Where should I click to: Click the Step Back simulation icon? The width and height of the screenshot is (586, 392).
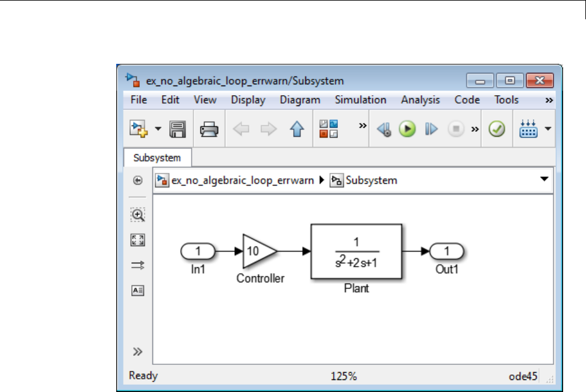(384, 129)
